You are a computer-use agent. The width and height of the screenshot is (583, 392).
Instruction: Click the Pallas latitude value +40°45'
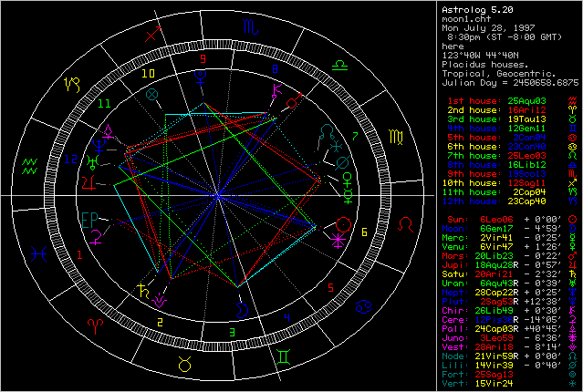click(x=543, y=329)
